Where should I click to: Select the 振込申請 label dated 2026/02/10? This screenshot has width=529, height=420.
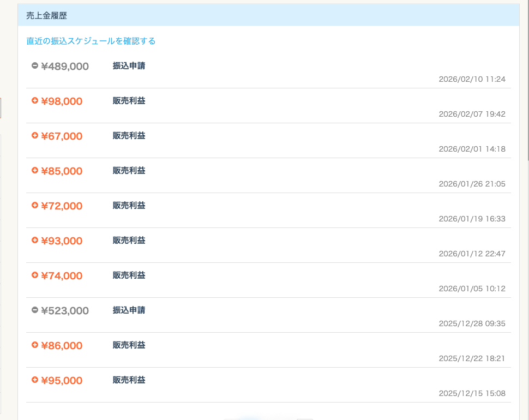click(129, 66)
